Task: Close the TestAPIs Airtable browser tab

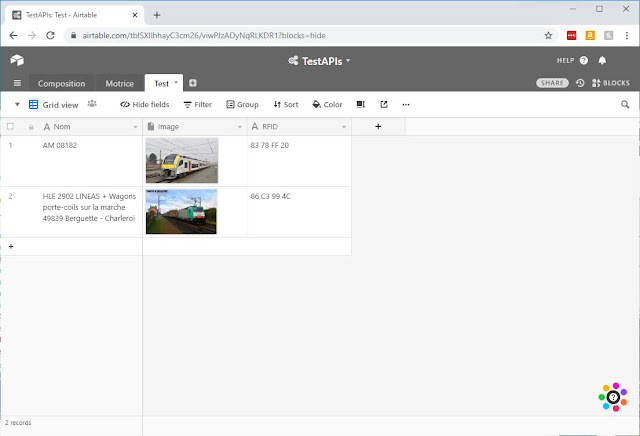Action: (135, 15)
